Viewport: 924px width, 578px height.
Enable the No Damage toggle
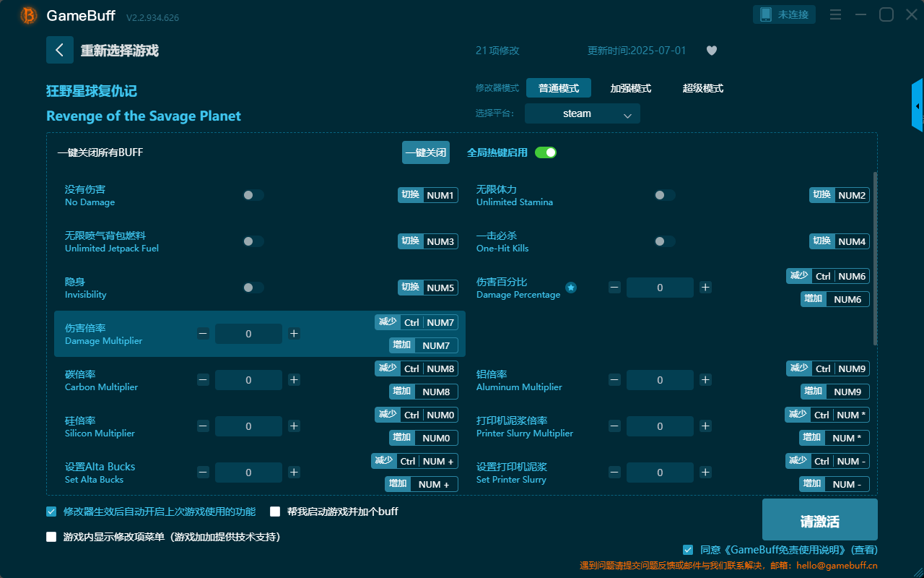tap(253, 195)
